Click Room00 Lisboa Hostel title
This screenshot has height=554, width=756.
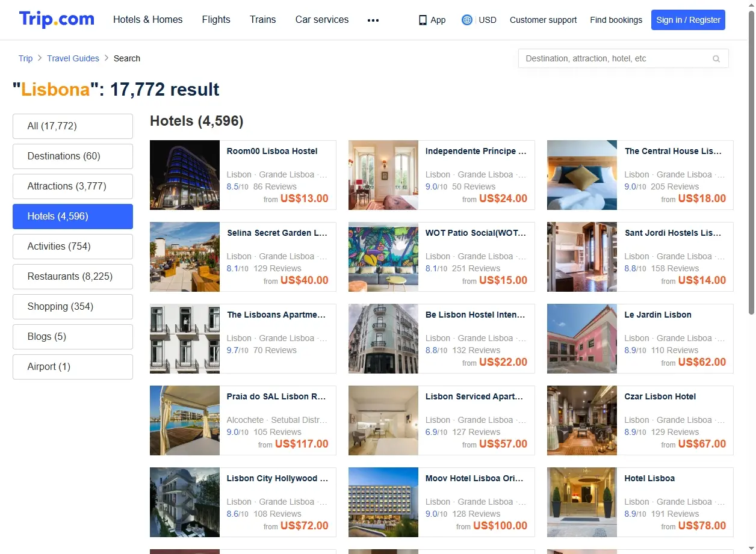point(272,151)
